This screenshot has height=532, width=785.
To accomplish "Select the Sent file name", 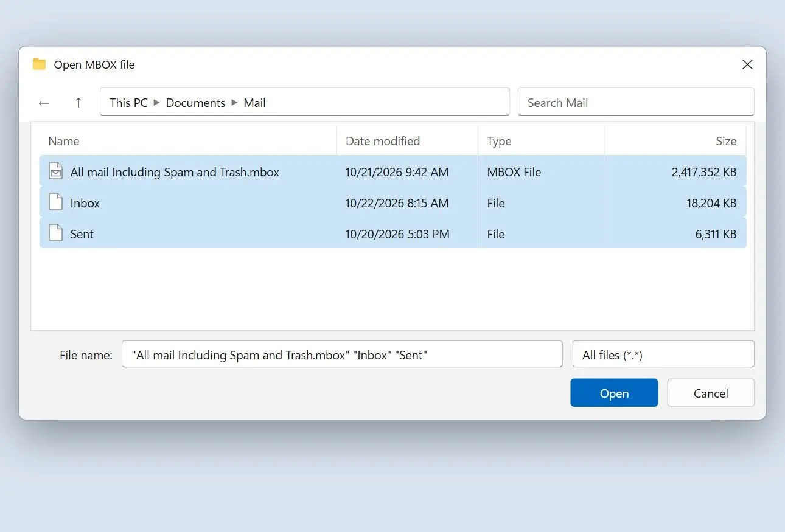I will coord(82,234).
